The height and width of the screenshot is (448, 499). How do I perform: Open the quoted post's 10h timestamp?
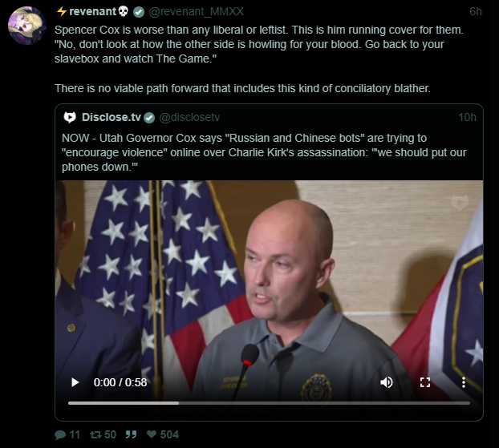(467, 117)
